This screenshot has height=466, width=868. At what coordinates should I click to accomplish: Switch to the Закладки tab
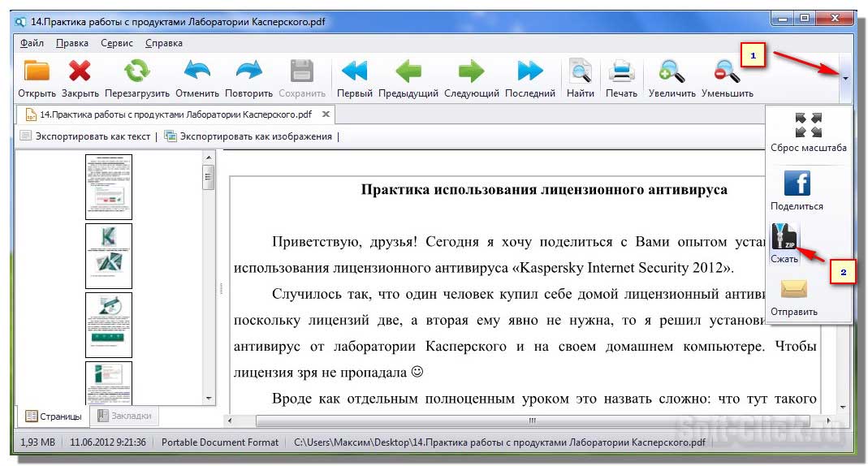pyautogui.click(x=124, y=416)
